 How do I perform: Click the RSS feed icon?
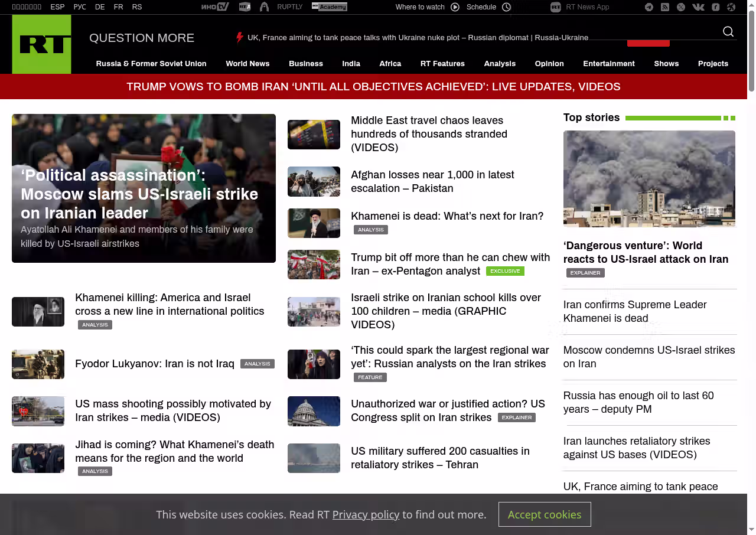click(665, 7)
